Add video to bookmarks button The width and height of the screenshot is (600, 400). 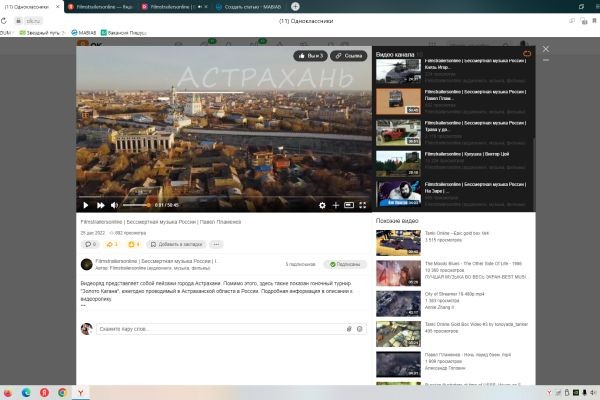pos(176,244)
